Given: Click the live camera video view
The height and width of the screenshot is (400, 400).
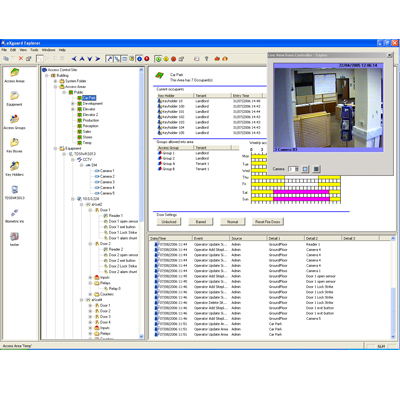Looking at the screenshot, I should 328,108.
